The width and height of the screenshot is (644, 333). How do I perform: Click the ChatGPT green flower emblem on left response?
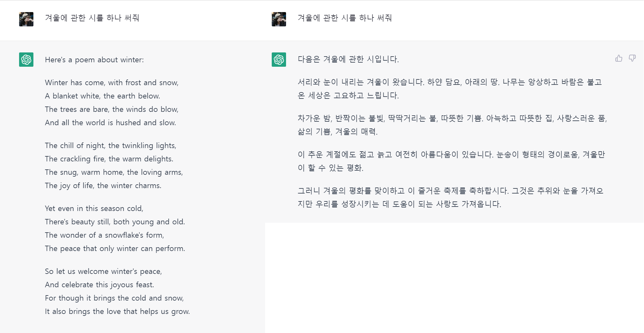click(x=26, y=60)
